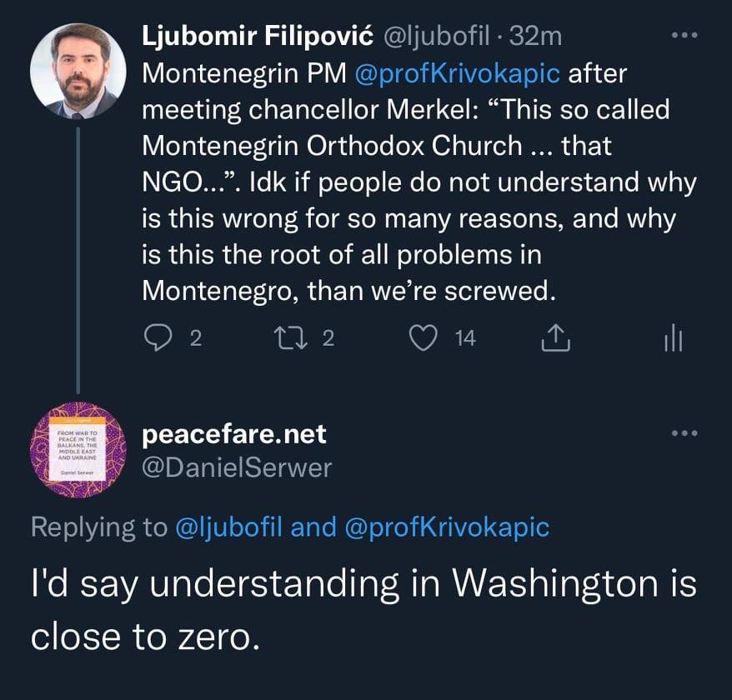The image size is (732, 700).
Task: Open reply icon on Filipović's tweet
Action: click(x=158, y=337)
